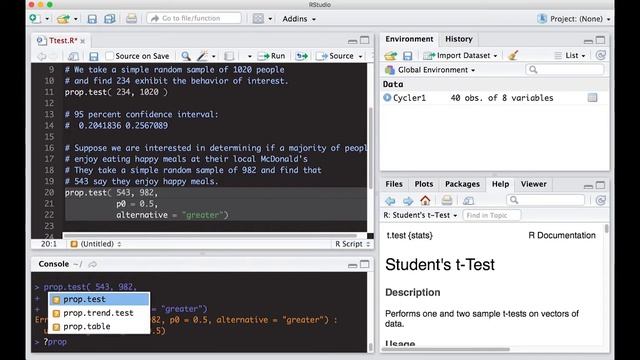Open Help topic in new window
The image size is (640, 360).
(468, 200)
